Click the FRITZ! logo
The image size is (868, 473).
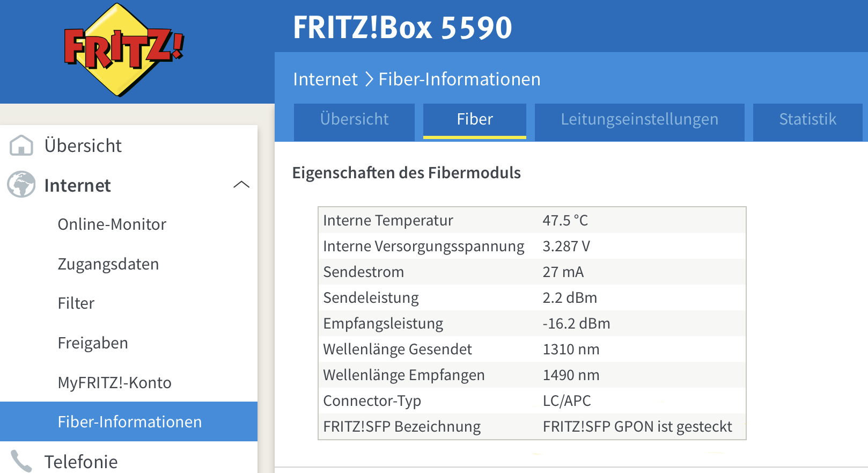(124, 50)
